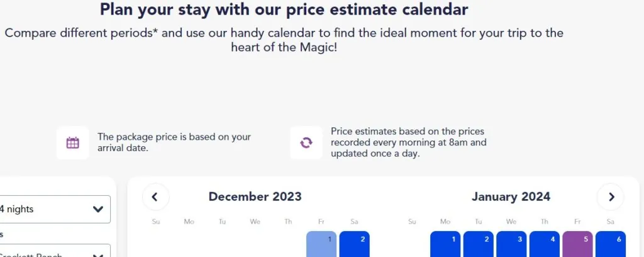Click the package price arrival date text

(174, 142)
